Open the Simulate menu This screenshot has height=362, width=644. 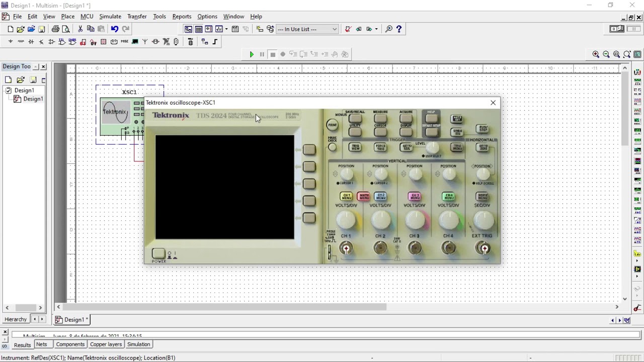coord(110,17)
